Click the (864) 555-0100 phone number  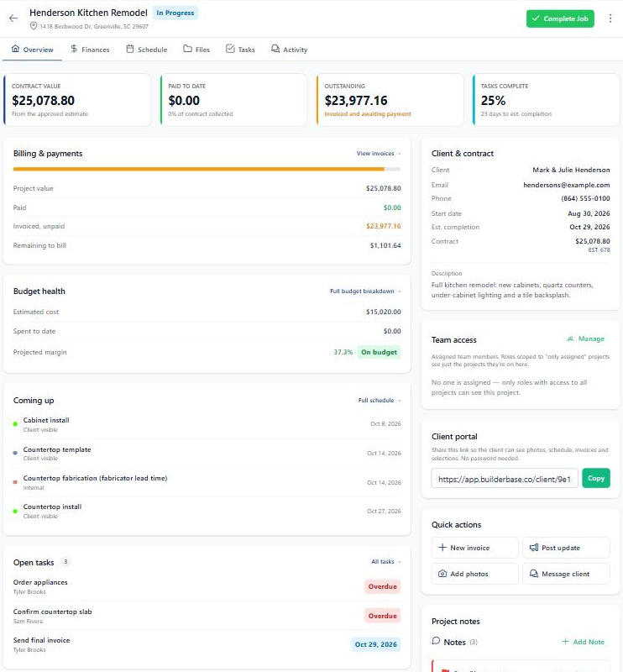[x=585, y=198]
